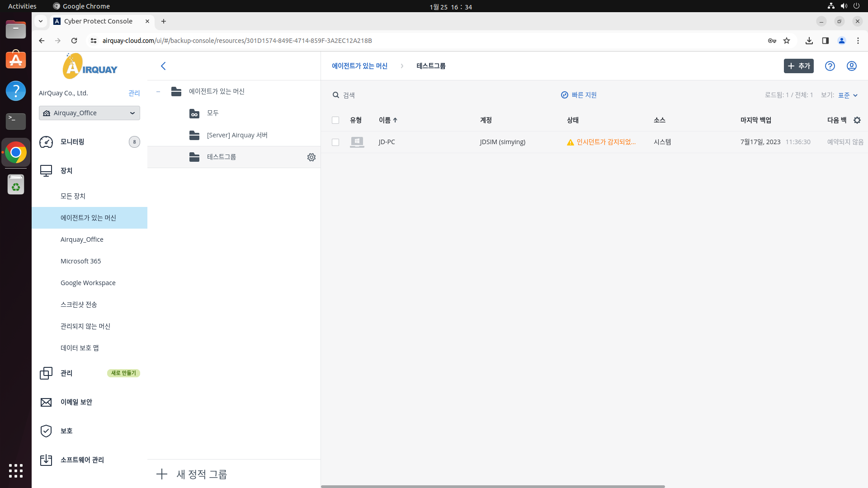Viewport: 868px width, 488px height.
Task: Click the 빠른 지원 link
Action: pos(579,95)
